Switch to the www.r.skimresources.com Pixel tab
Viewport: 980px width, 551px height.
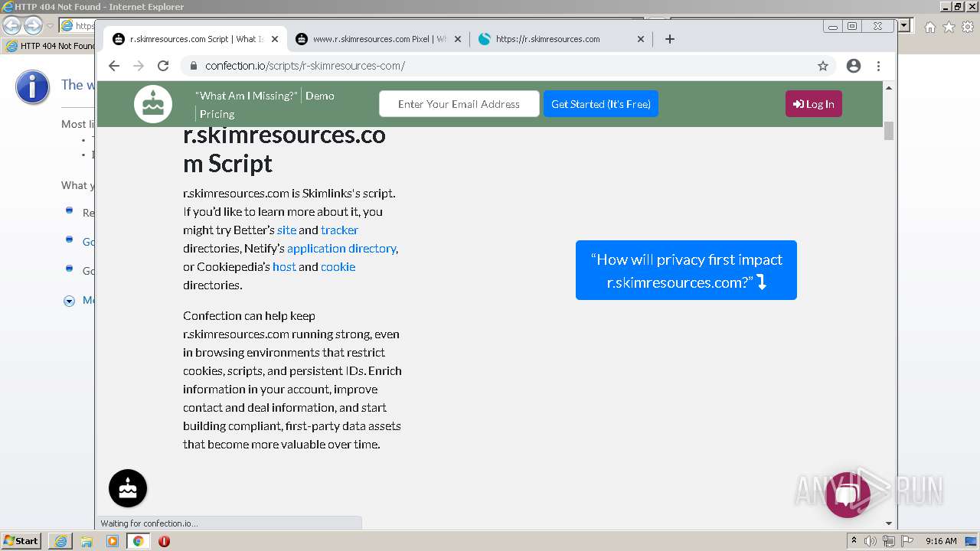[x=378, y=39]
